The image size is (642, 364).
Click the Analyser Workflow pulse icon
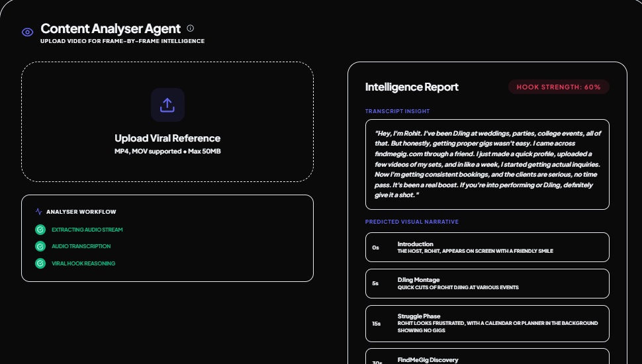[x=38, y=212]
